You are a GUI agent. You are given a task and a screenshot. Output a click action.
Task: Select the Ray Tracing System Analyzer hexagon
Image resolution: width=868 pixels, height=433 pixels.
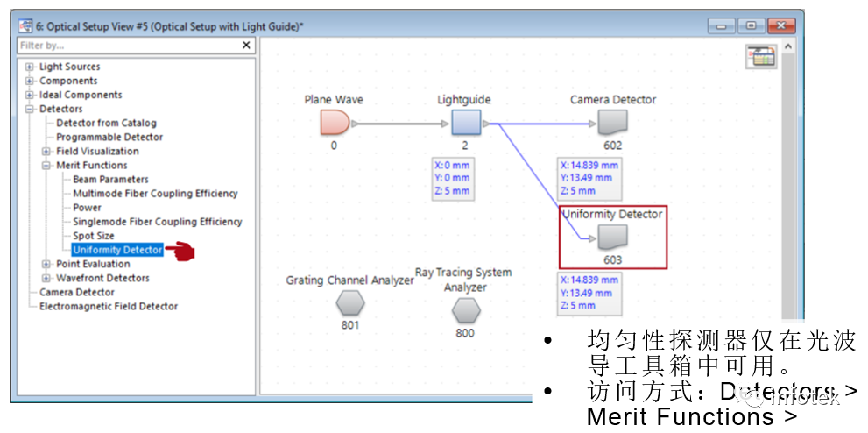(x=466, y=310)
